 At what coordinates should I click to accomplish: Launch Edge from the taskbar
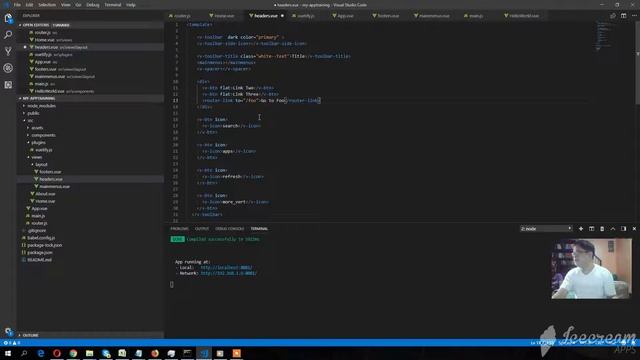[40, 353]
